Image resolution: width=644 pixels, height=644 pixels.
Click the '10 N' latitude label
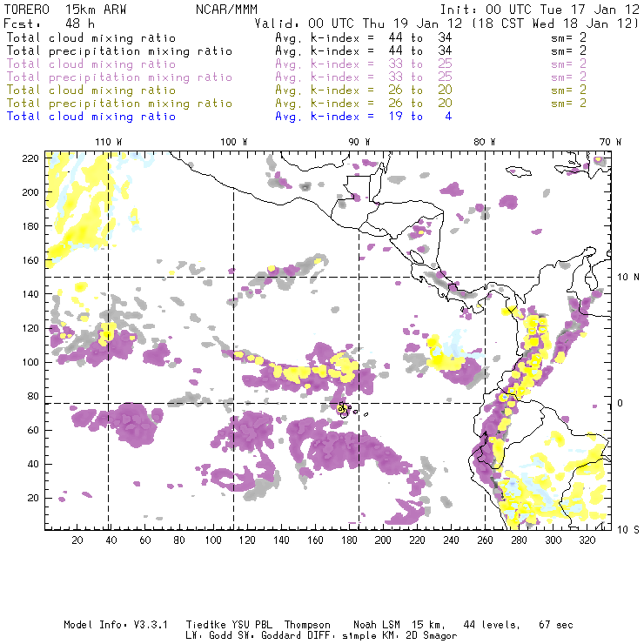(x=628, y=278)
